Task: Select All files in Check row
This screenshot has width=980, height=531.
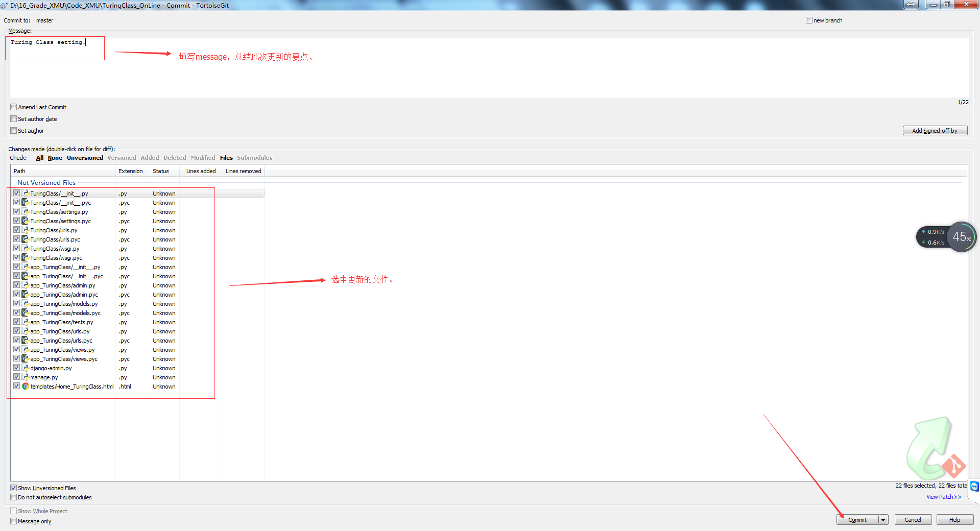Action: point(40,158)
